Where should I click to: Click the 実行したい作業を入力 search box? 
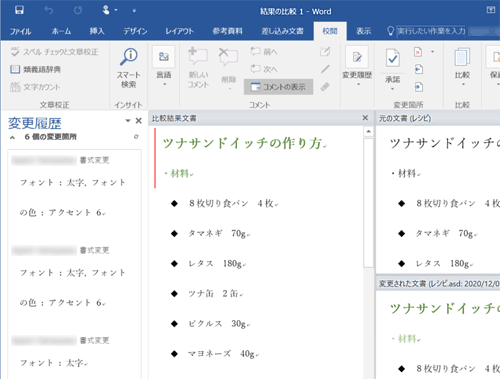point(431,31)
